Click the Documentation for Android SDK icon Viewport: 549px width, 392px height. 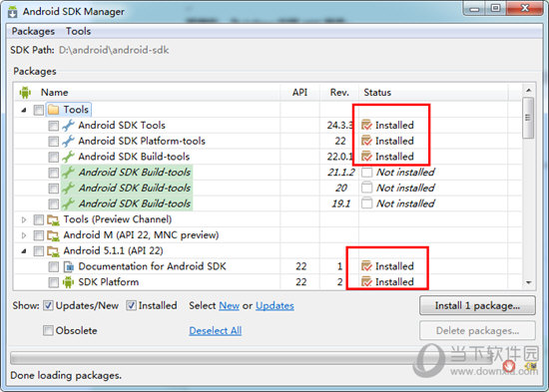69,266
